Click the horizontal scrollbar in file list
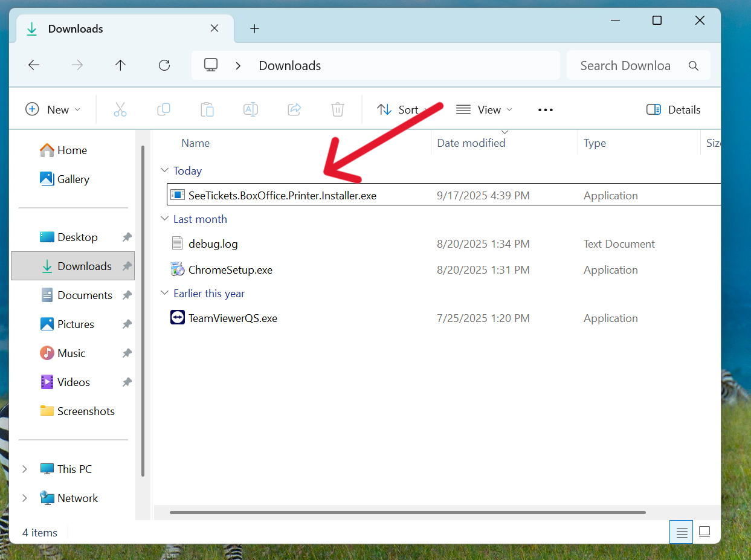751x560 pixels. (408, 513)
